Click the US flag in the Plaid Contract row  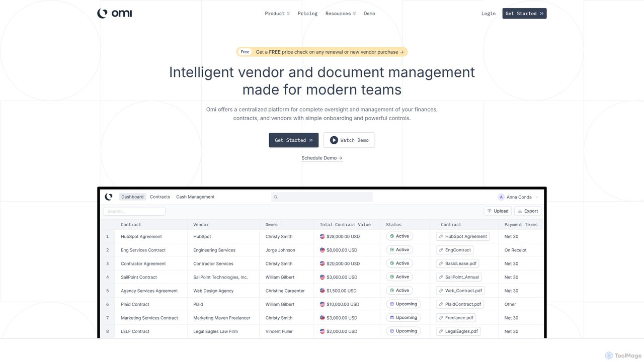pos(323,304)
